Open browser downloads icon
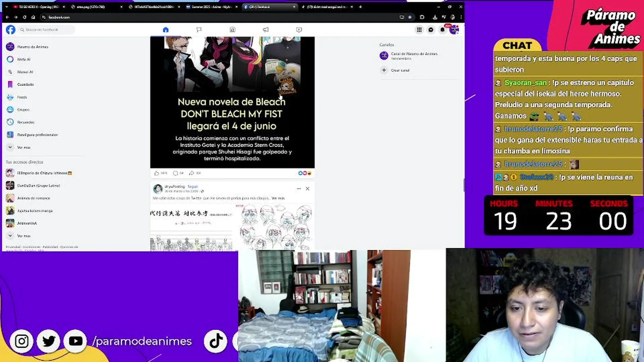644x362 pixels. 435,17
